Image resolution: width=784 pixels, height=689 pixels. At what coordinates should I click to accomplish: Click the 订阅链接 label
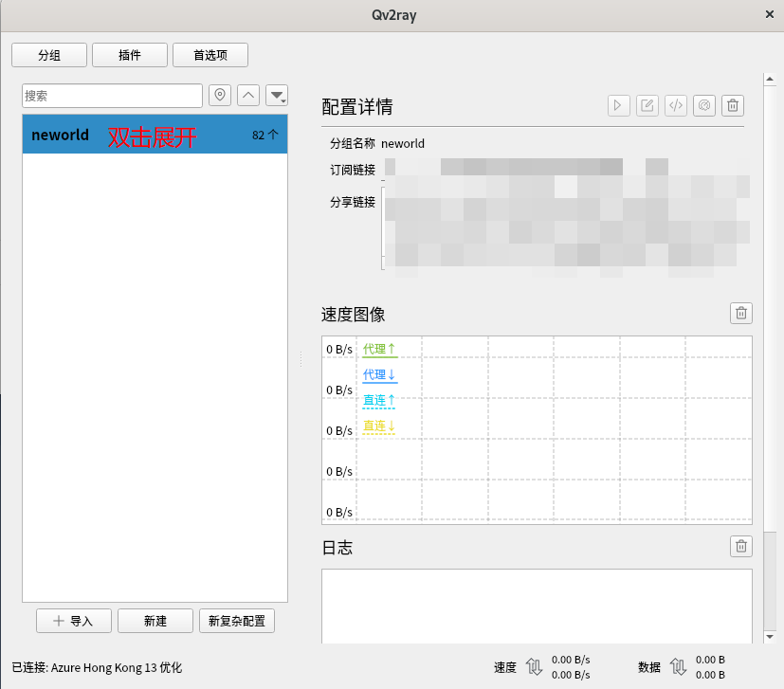pos(353,170)
